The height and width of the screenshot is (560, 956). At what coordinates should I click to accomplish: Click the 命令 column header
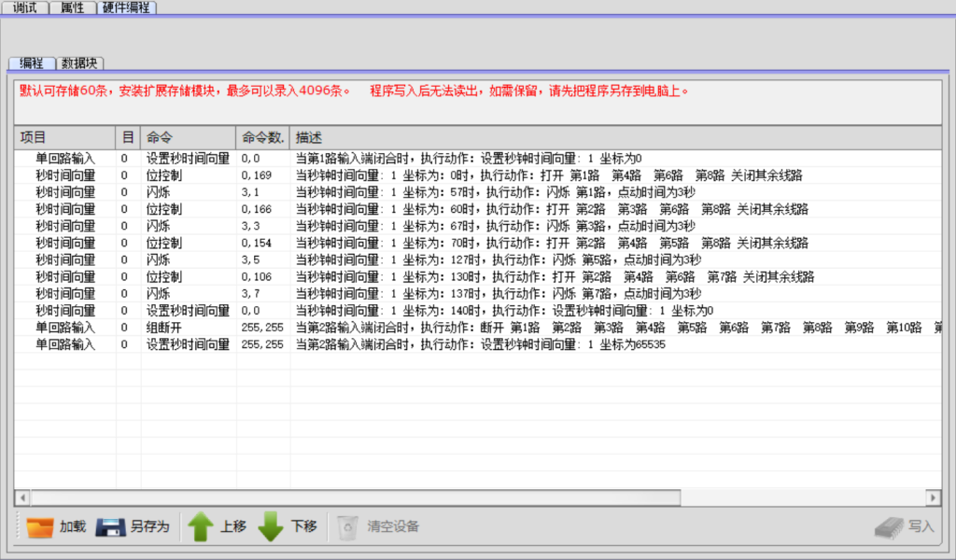[188, 137]
